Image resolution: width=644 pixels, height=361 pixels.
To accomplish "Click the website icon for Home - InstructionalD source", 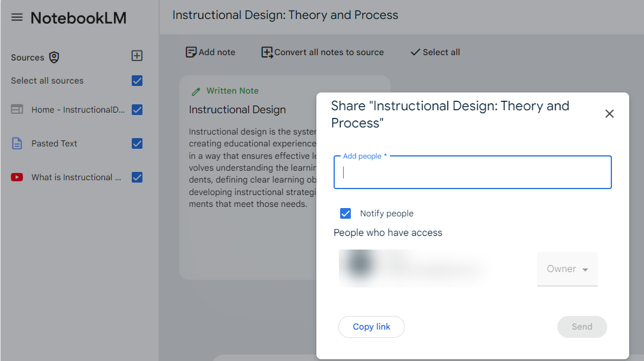I will 17,109.
